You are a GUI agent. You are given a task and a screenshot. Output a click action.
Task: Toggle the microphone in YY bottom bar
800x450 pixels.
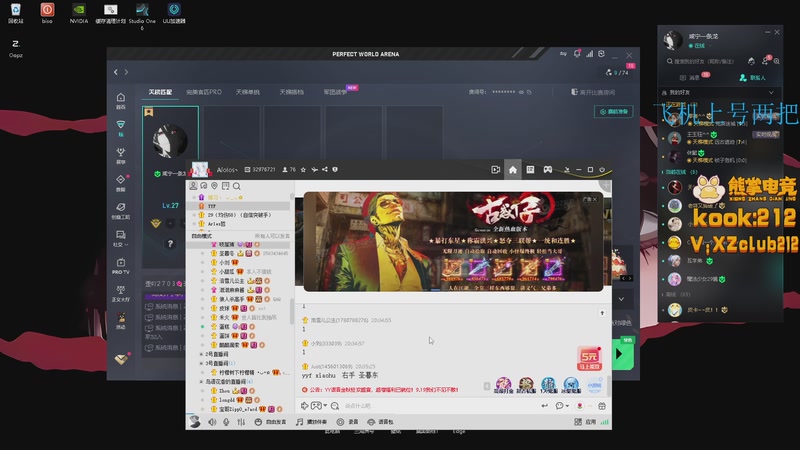[x=227, y=422]
